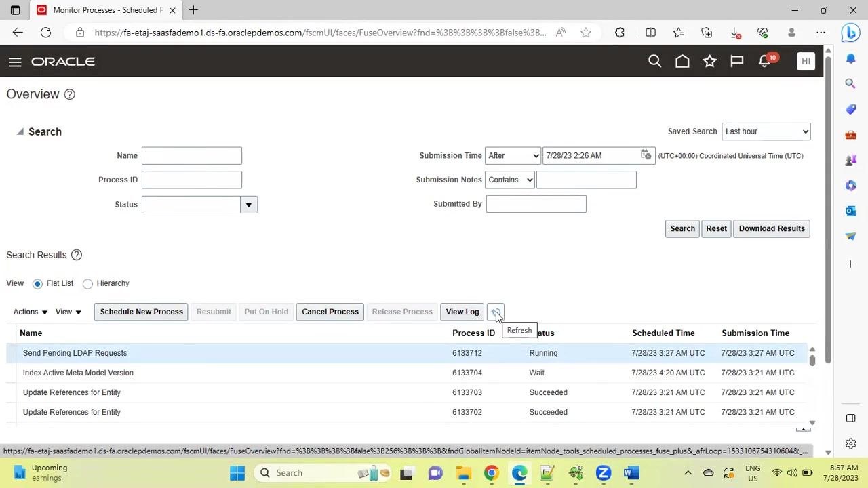Click the results table scroll down arrow
Viewport: 868px width, 488px height.
[812, 423]
